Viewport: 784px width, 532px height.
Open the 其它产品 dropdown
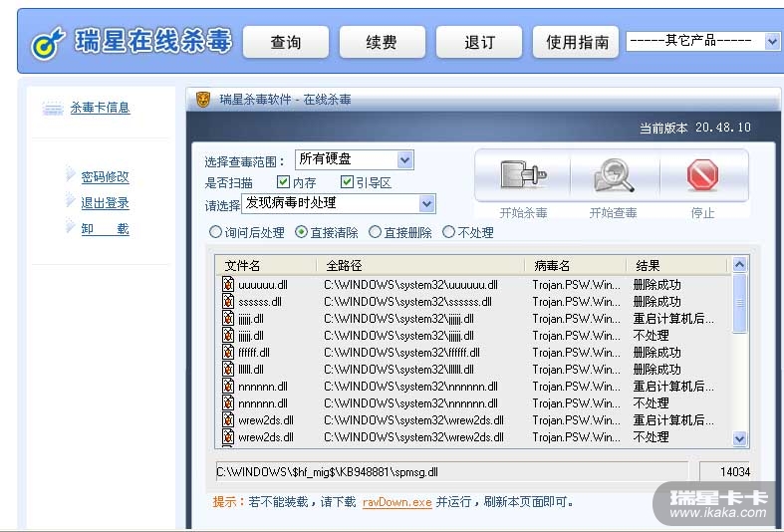(705, 41)
